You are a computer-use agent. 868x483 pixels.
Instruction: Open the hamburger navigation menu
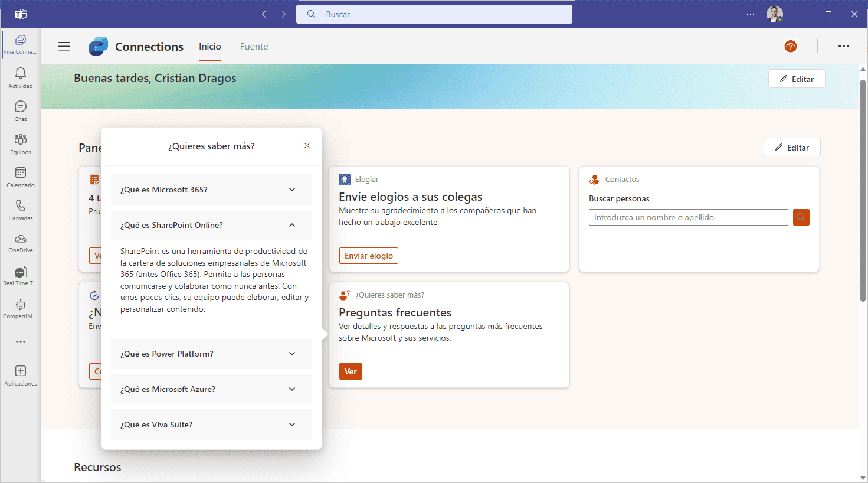pyautogui.click(x=64, y=46)
